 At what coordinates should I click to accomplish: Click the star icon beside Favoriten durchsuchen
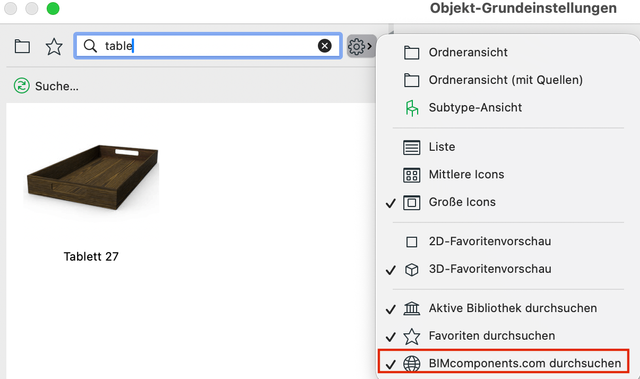[411, 336]
